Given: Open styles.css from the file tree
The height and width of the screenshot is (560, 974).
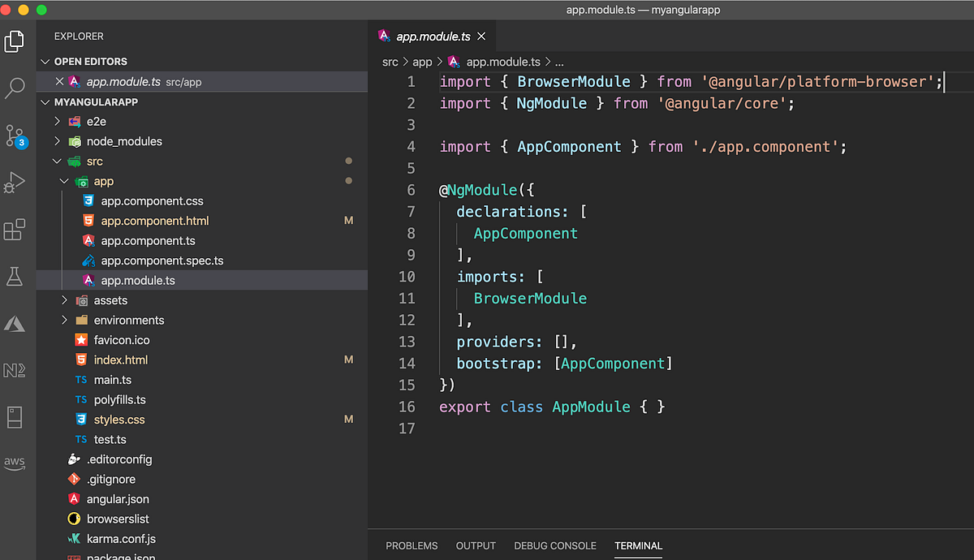Looking at the screenshot, I should (x=121, y=419).
